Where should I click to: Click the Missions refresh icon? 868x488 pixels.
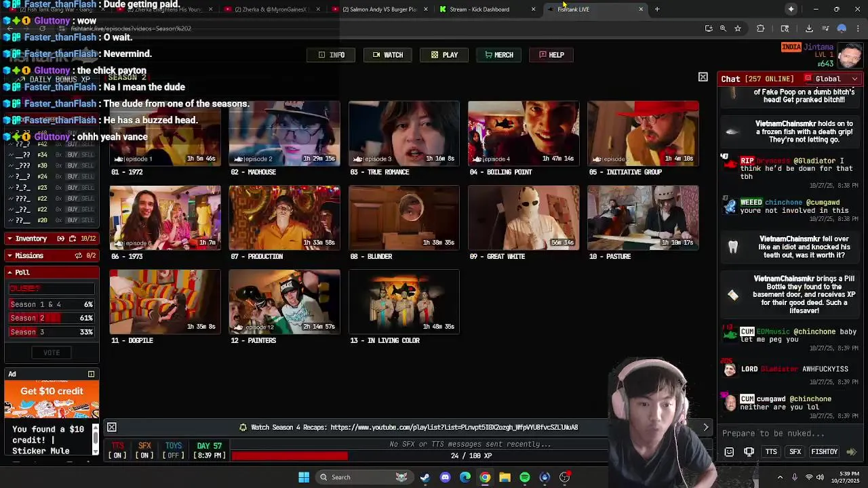coord(78,256)
